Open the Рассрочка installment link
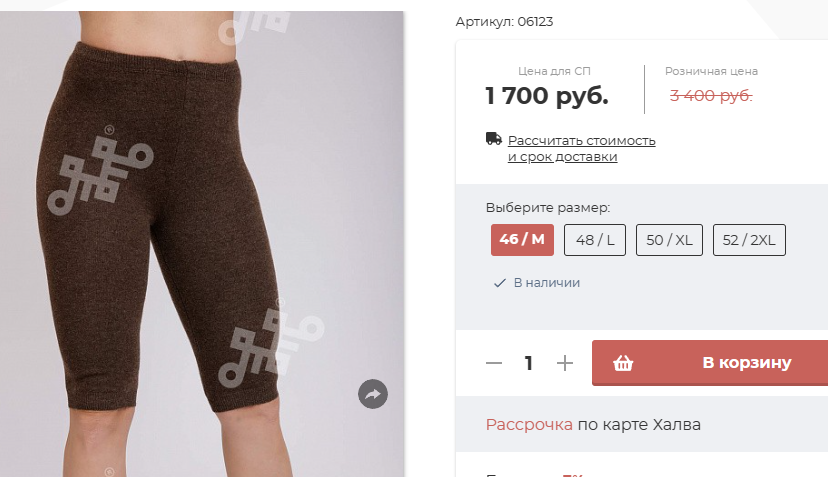The height and width of the screenshot is (477, 828). (x=529, y=425)
